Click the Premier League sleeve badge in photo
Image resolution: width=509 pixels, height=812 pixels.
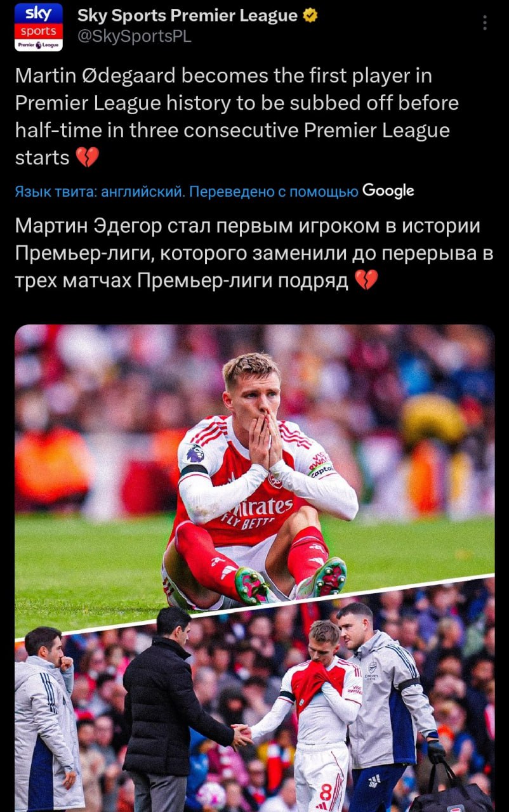[x=195, y=453]
